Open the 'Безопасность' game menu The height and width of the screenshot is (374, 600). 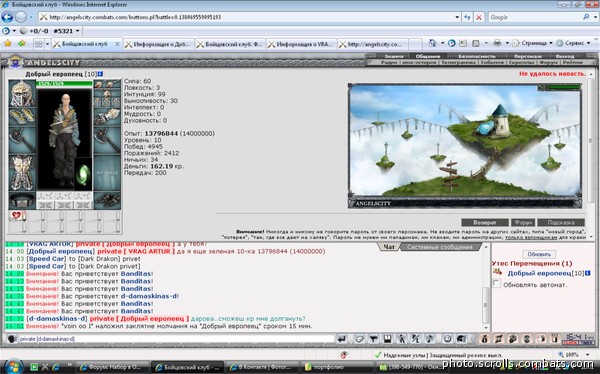coord(477,56)
